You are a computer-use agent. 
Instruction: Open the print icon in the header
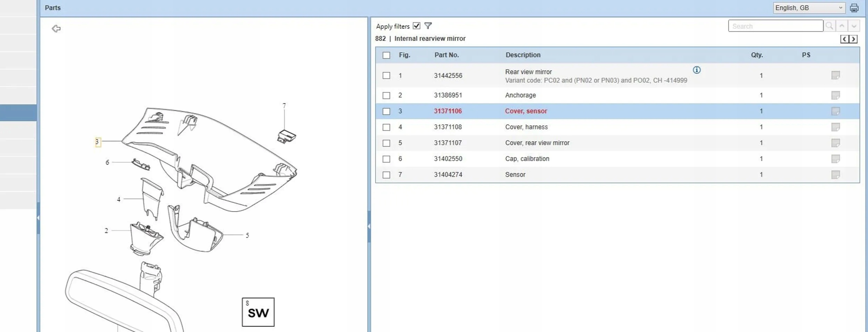point(854,8)
